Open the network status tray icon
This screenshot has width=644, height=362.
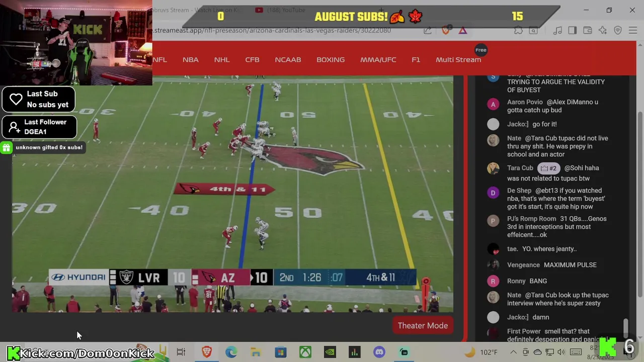(x=549, y=352)
